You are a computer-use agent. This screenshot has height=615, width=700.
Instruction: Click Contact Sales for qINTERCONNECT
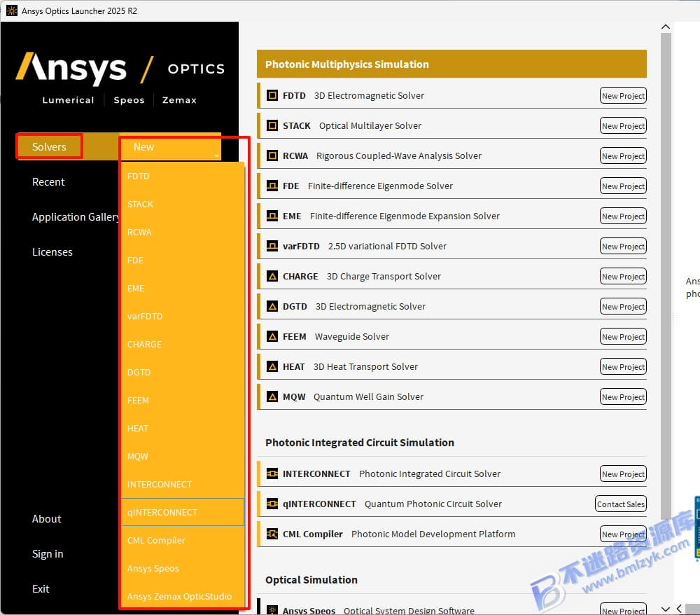tap(620, 504)
